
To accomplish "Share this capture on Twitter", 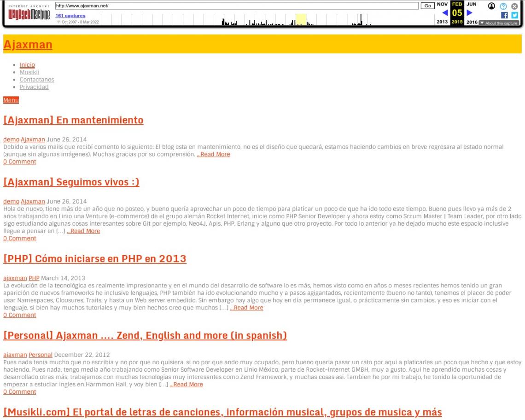I will 514,15.
